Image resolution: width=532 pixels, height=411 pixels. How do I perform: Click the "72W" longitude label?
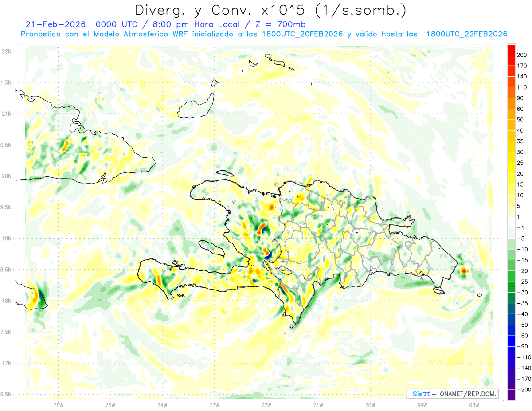(266, 404)
